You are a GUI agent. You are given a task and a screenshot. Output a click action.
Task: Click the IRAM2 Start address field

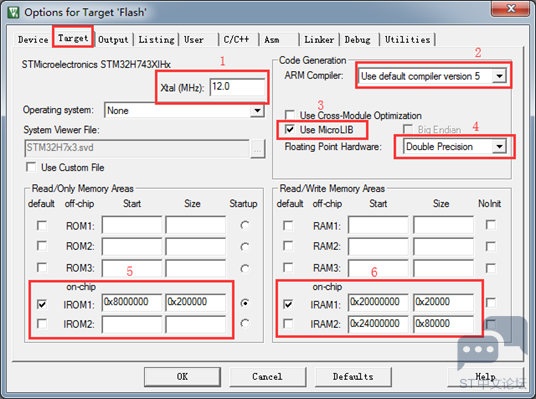[x=378, y=324]
